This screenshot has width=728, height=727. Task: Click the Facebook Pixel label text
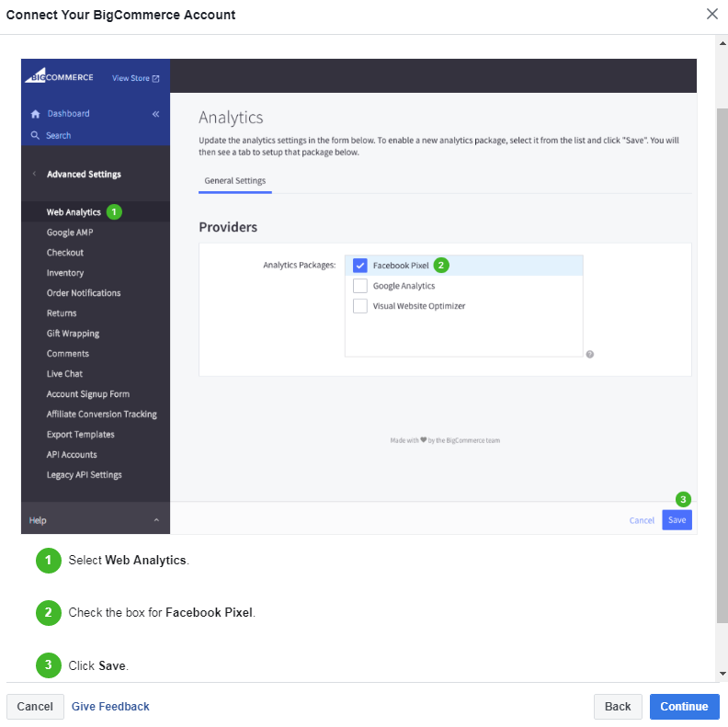pos(401,266)
